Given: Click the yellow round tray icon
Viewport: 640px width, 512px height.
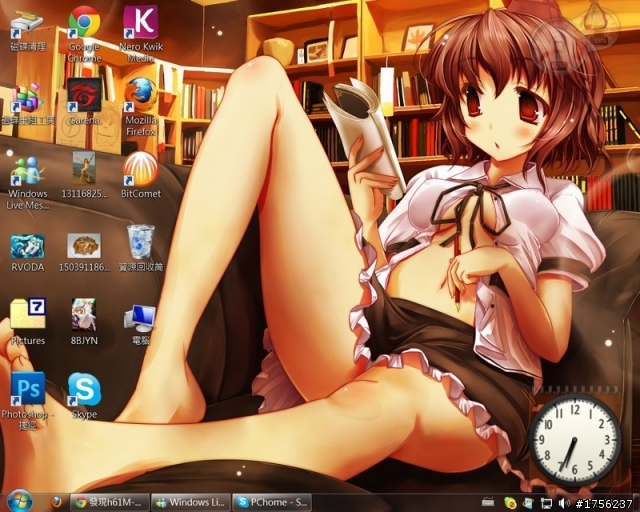Looking at the screenshot, I should 510,503.
